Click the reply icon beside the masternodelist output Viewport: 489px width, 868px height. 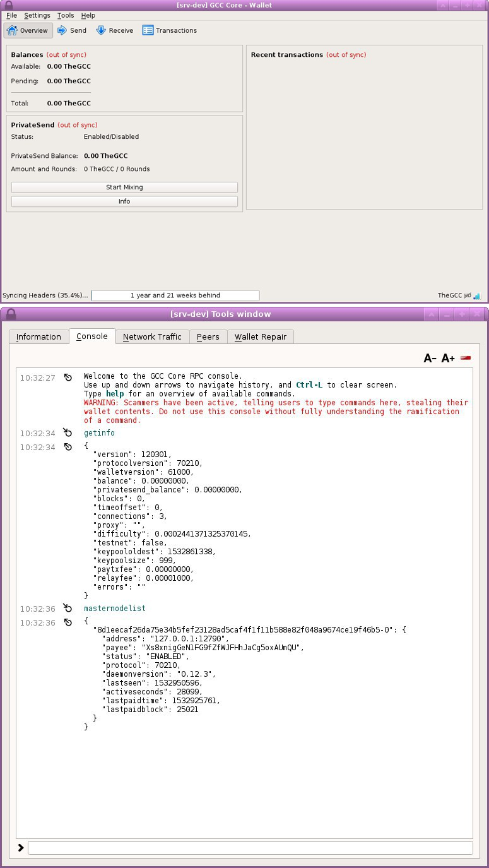[68, 622]
